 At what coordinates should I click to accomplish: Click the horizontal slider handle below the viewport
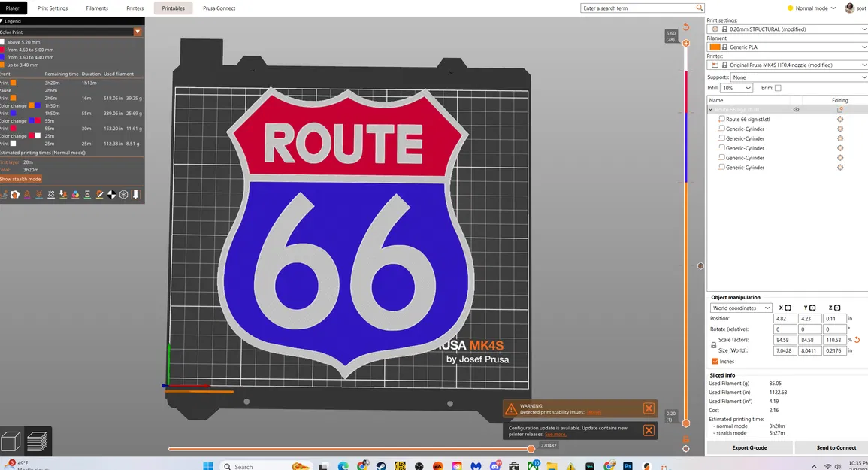[531, 448]
